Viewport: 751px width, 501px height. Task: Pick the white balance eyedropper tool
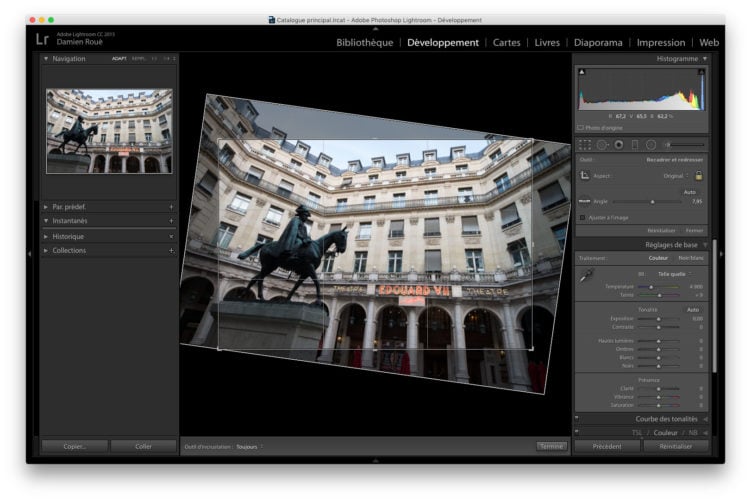587,274
